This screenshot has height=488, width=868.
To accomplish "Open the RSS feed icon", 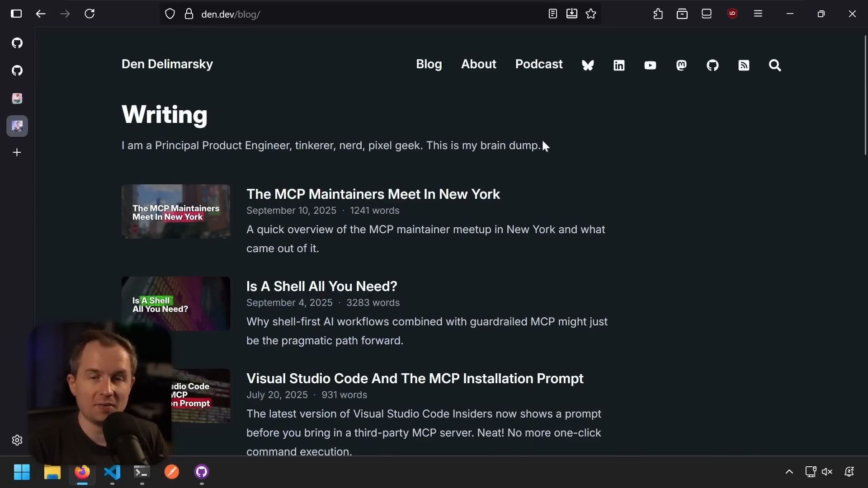I will pos(744,66).
